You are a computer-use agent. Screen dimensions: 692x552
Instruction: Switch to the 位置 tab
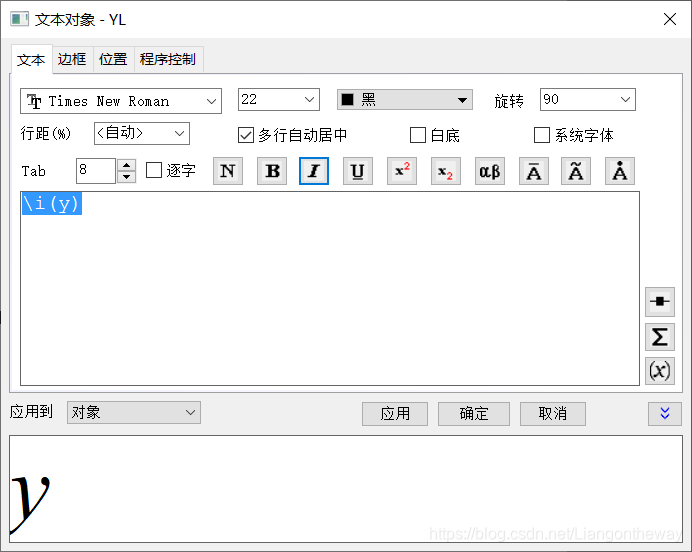[x=113, y=59]
